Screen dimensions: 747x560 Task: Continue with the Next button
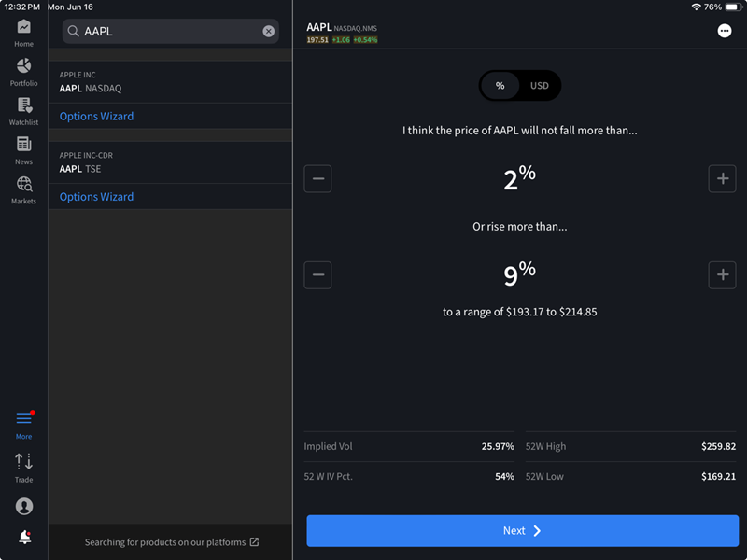(523, 530)
